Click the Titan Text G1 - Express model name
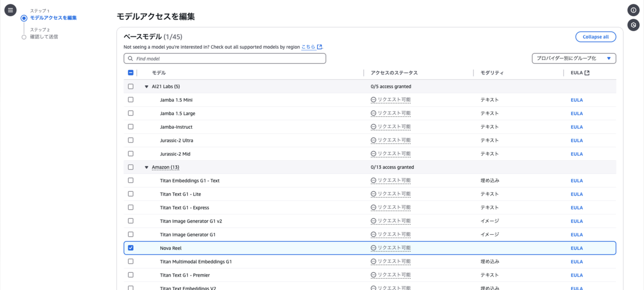 point(185,207)
